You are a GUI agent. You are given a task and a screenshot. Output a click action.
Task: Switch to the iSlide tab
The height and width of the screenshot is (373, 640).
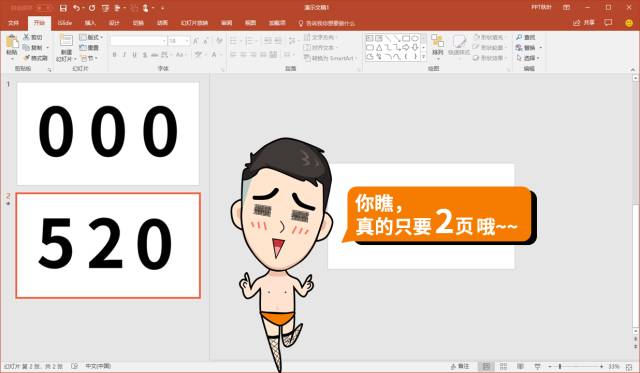click(x=65, y=23)
